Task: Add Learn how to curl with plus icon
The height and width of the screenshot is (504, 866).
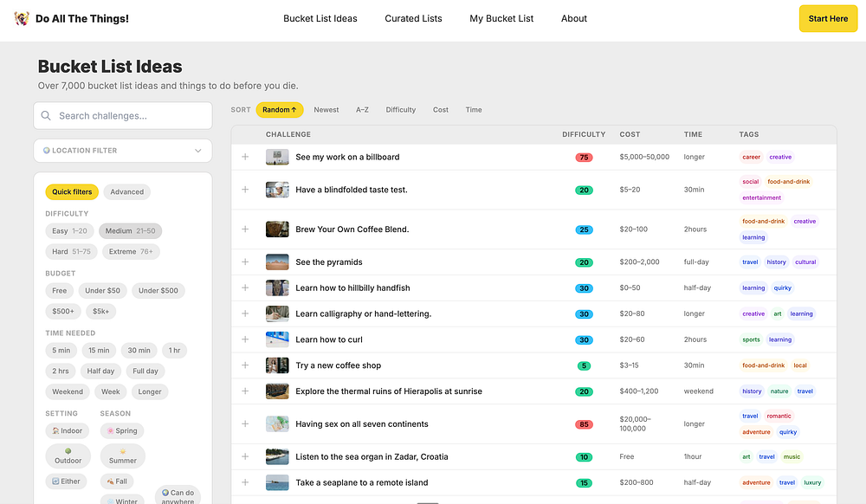Action: (245, 339)
